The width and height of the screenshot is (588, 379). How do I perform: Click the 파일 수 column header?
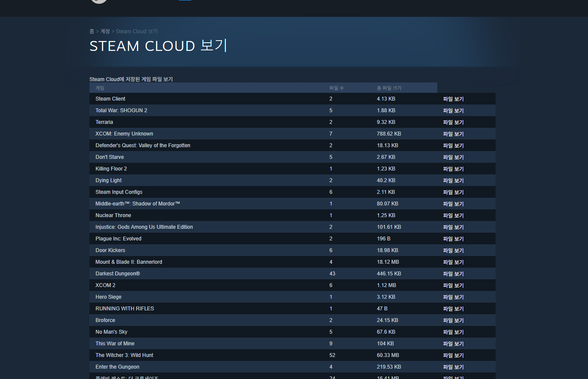point(337,88)
